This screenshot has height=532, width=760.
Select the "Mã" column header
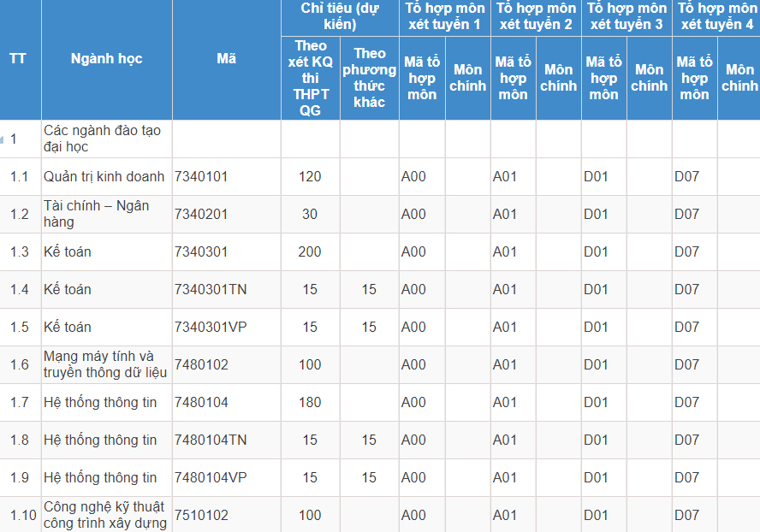tap(226, 59)
